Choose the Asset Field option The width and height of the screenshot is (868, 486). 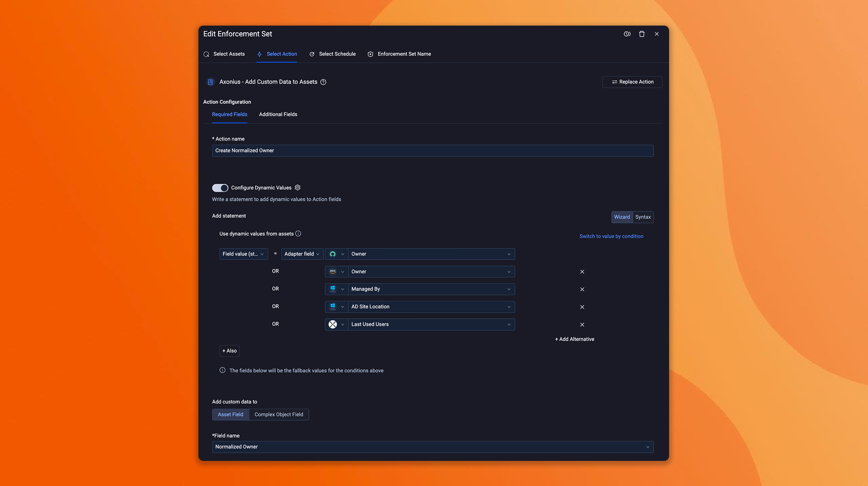click(x=231, y=415)
